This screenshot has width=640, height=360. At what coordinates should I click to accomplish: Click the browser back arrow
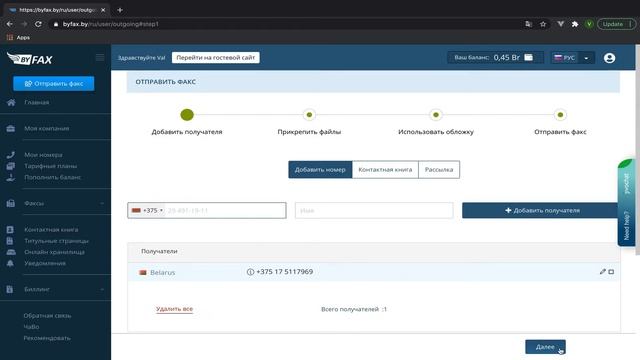pyautogui.click(x=9, y=24)
